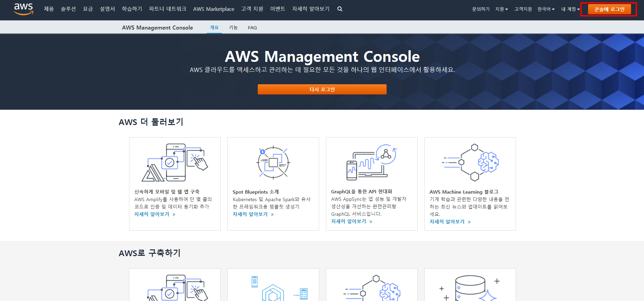Click 자세히 알아보기 under GraphQL AppSync card
The image size is (644, 301).
[x=352, y=222]
